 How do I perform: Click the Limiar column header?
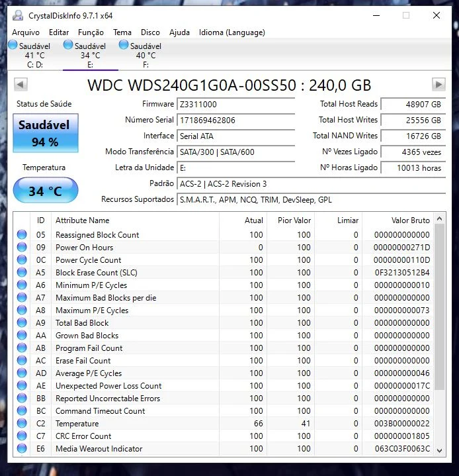pyautogui.click(x=338, y=220)
